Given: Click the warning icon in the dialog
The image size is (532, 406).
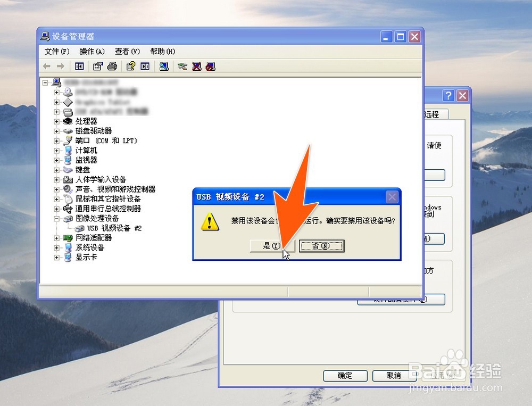Looking at the screenshot, I should coord(210,222).
